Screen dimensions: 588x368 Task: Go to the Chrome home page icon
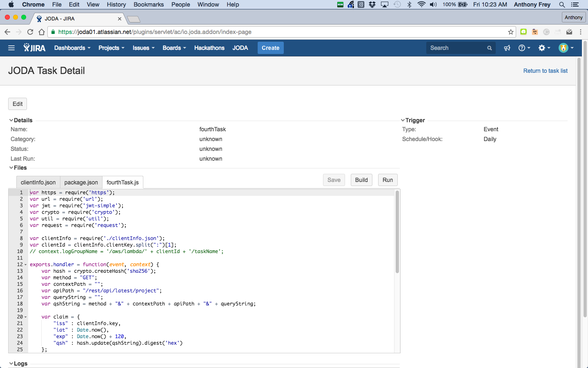click(42, 32)
